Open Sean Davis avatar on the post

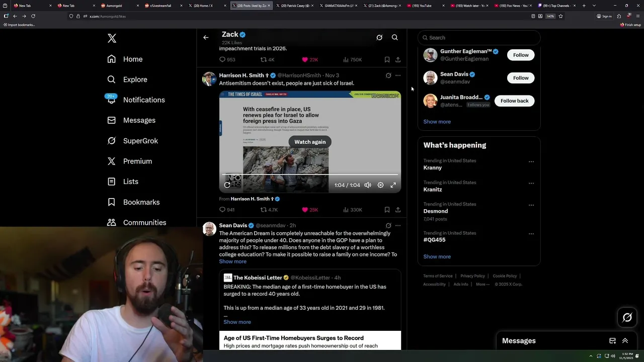209,229
